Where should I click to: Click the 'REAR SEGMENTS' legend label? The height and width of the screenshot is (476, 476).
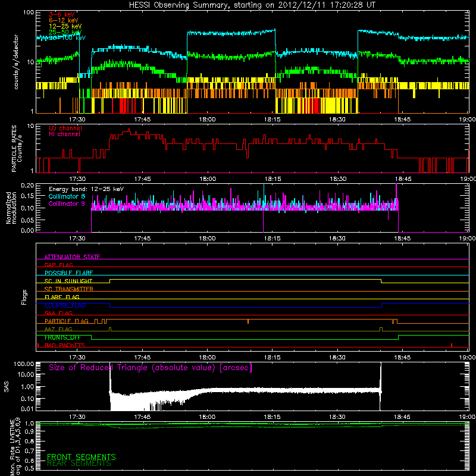(x=79, y=463)
